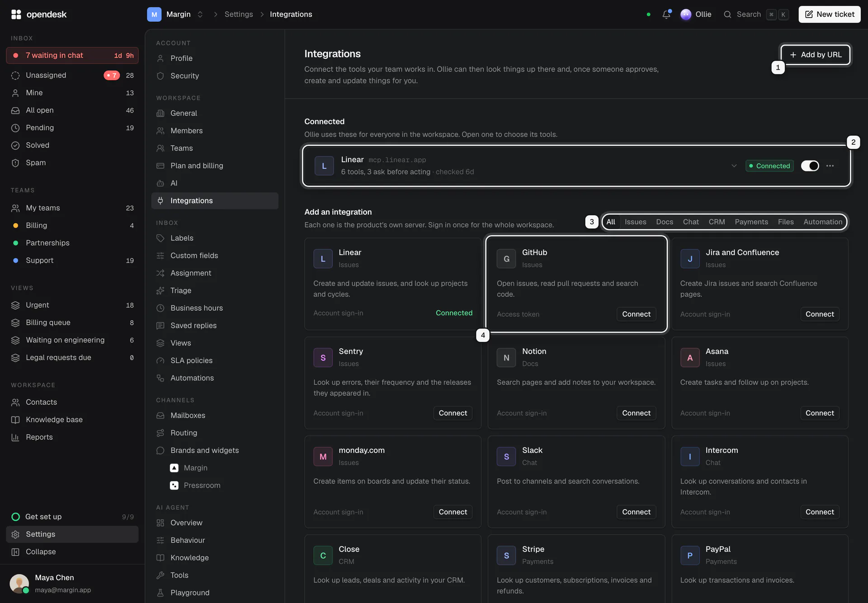Open Members settings page

point(215,131)
